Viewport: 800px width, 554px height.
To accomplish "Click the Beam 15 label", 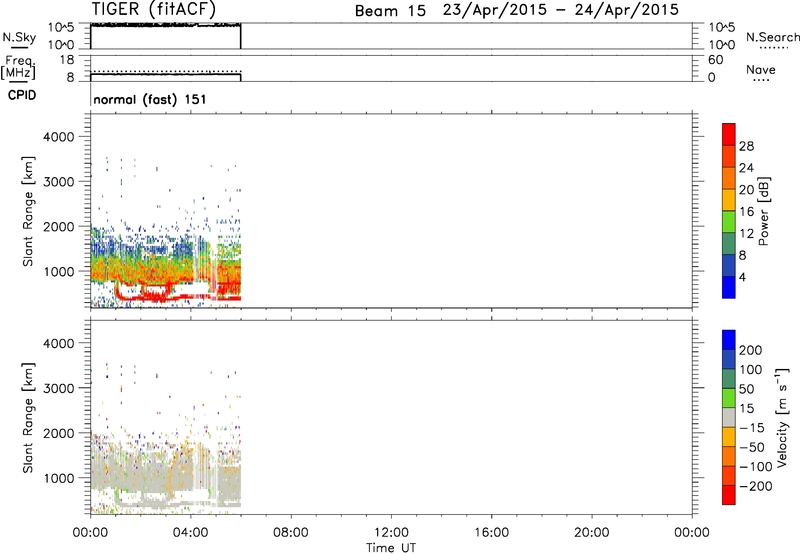I will tap(390, 11).
